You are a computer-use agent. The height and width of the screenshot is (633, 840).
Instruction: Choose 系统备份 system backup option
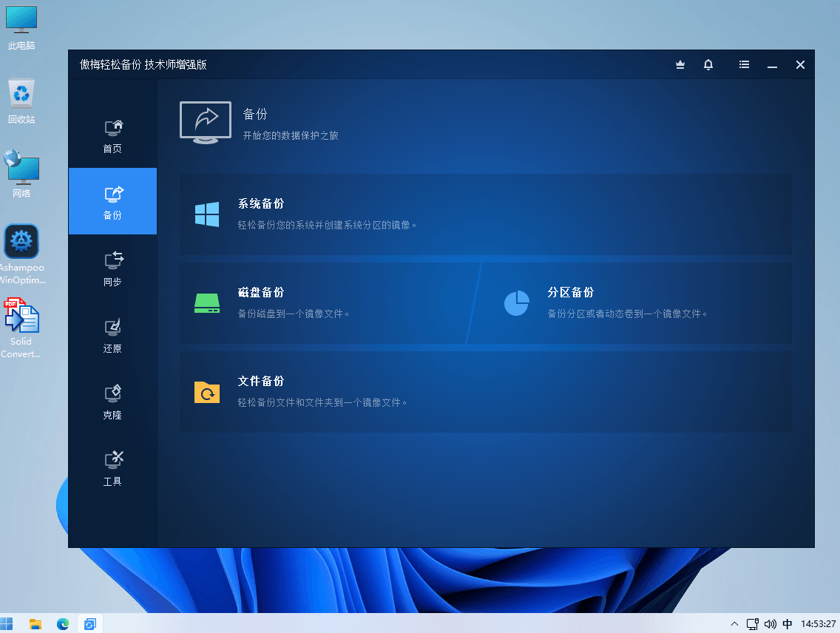pyautogui.click(x=486, y=214)
